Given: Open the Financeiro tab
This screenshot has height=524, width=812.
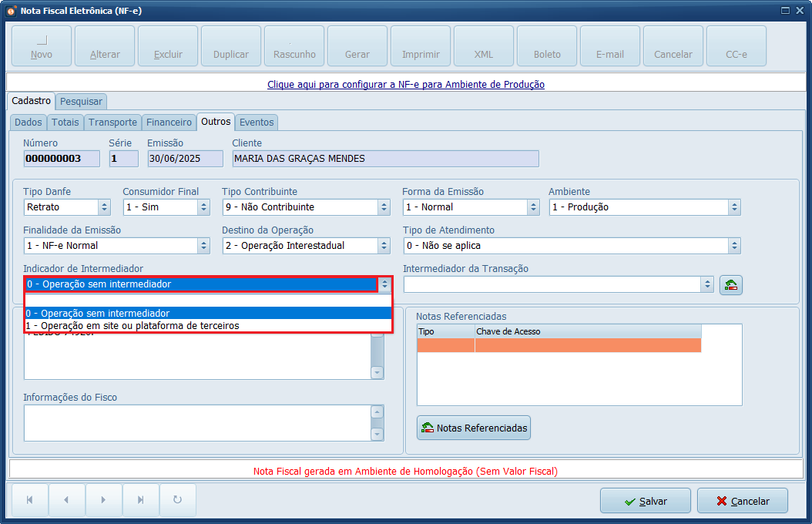Looking at the screenshot, I should coord(169,123).
